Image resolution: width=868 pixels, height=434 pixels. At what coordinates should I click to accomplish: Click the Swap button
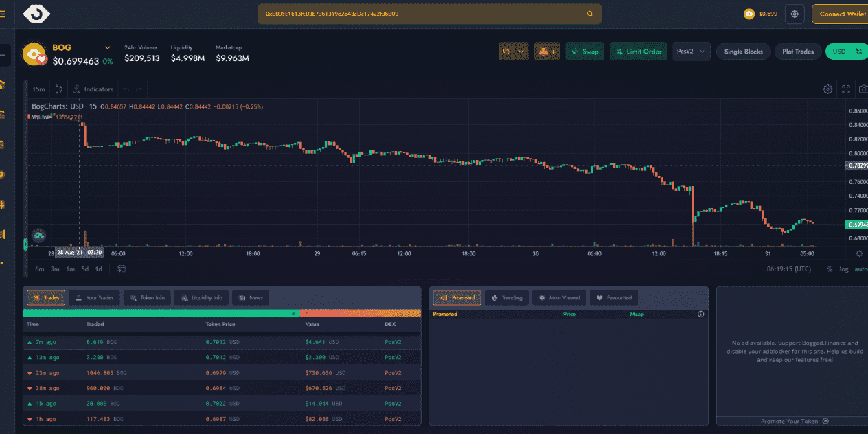pyautogui.click(x=585, y=52)
